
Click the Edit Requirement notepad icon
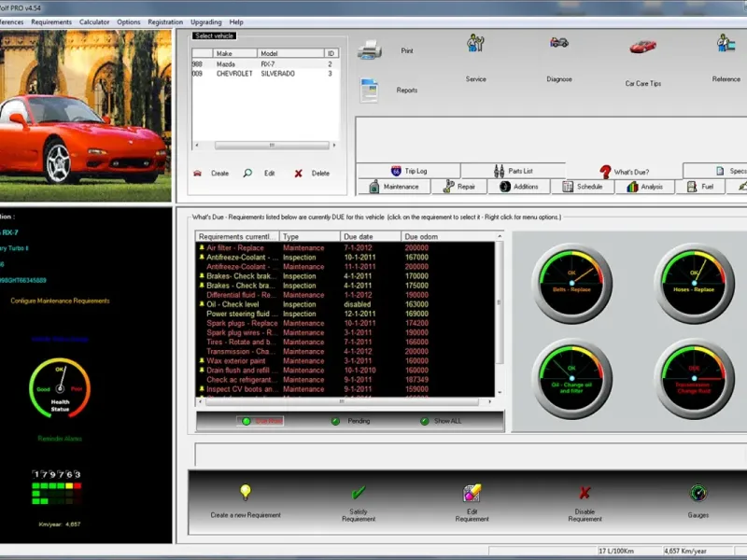click(x=472, y=493)
